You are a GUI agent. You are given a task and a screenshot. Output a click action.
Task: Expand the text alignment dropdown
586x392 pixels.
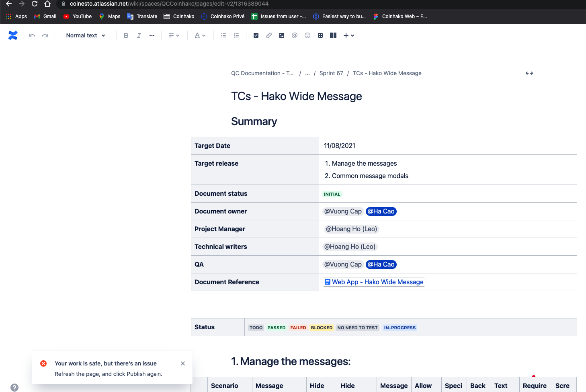174,35
